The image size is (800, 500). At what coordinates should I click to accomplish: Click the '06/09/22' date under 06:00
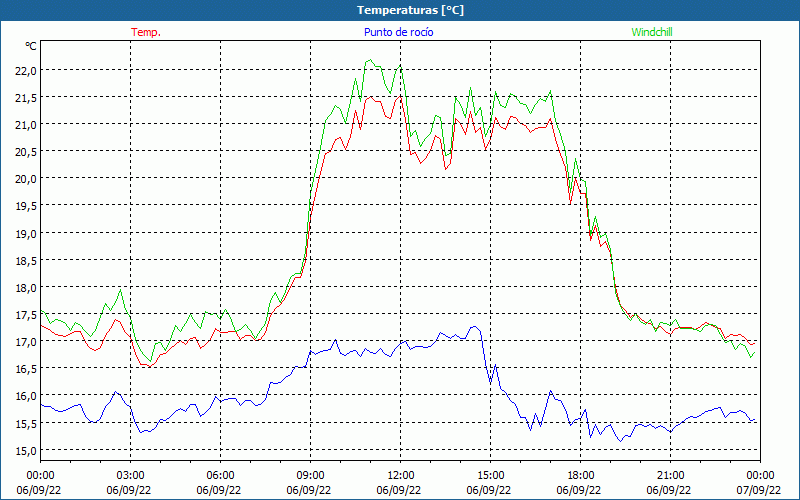click(x=219, y=490)
